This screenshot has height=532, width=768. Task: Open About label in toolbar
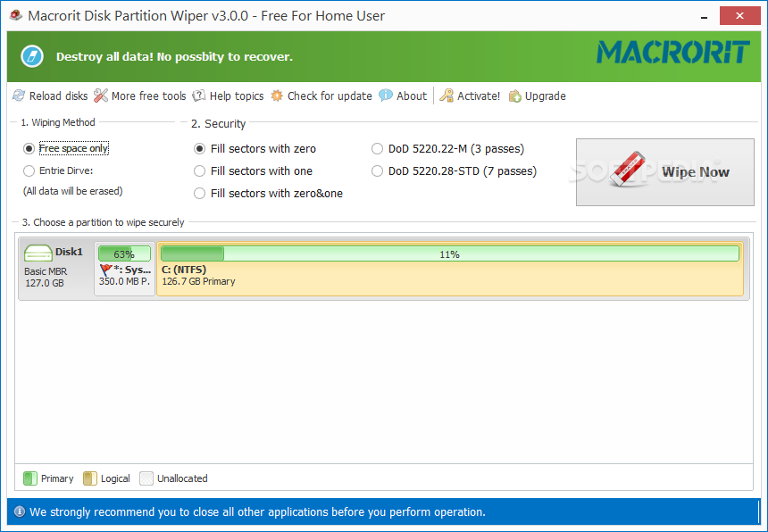coord(412,96)
